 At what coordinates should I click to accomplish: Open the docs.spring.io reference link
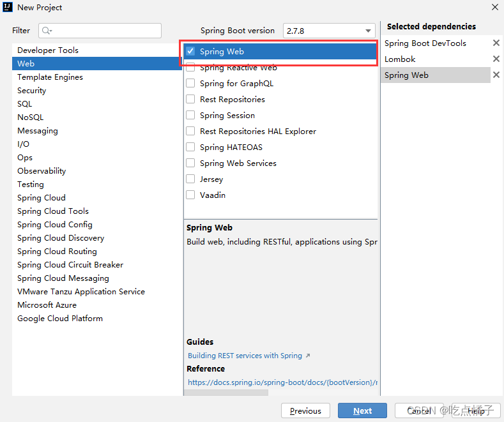point(282,382)
